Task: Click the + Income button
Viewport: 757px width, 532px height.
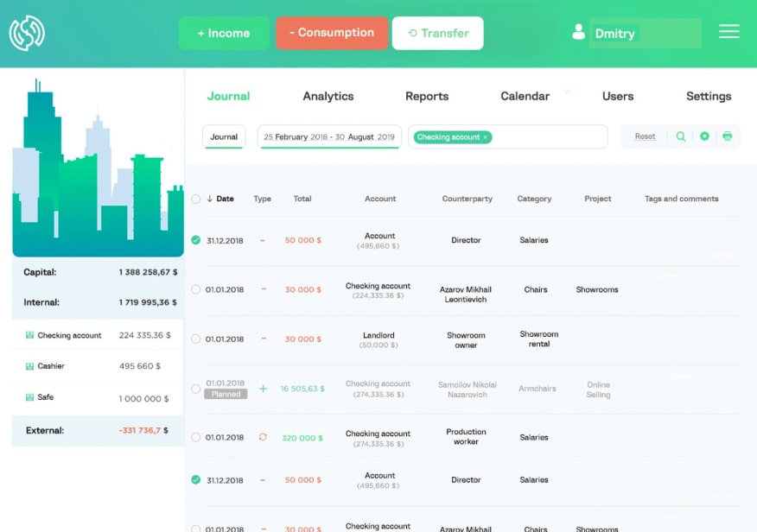Action: coord(223,33)
